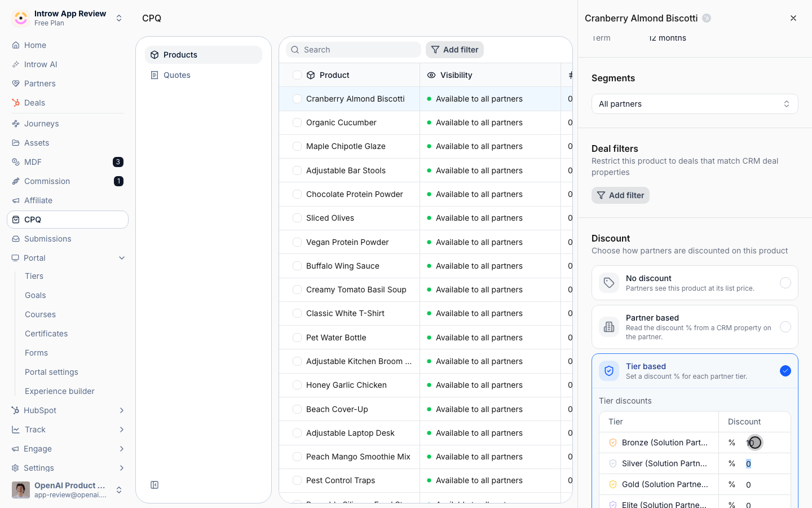Screen dimensions: 812x508
Task: Click the Journeys icon
Action: (16, 124)
